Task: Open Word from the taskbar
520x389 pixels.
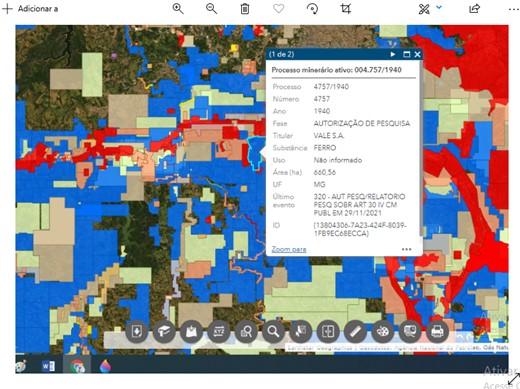Action: click(x=48, y=366)
